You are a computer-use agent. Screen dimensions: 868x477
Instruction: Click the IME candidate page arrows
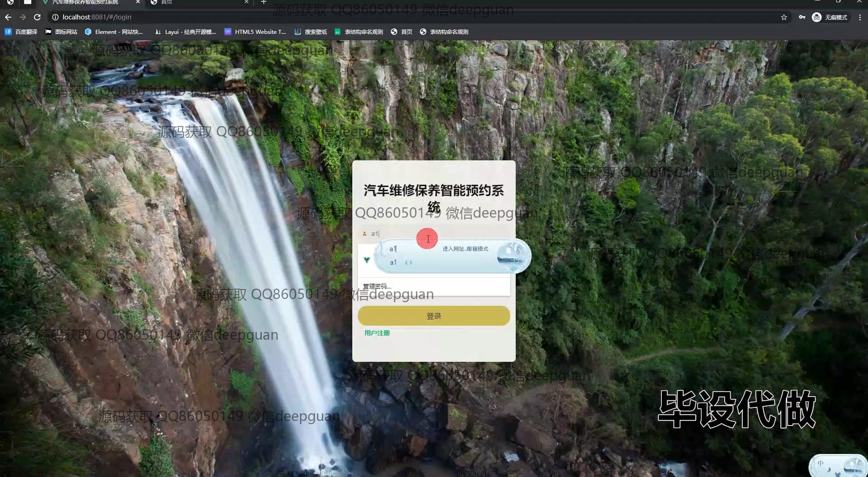pyautogui.click(x=408, y=262)
